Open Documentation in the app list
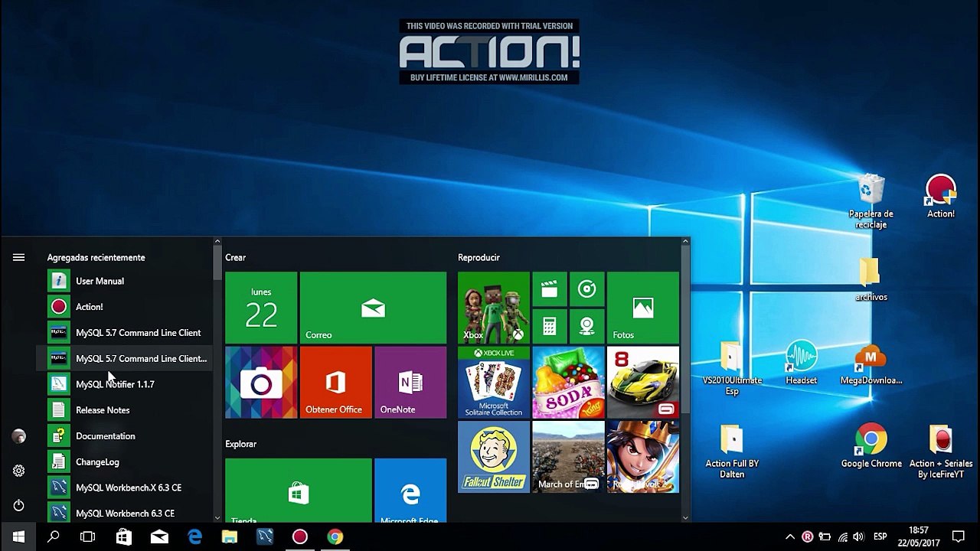This screenshot has width=980, height=551. tap(124, 436)
